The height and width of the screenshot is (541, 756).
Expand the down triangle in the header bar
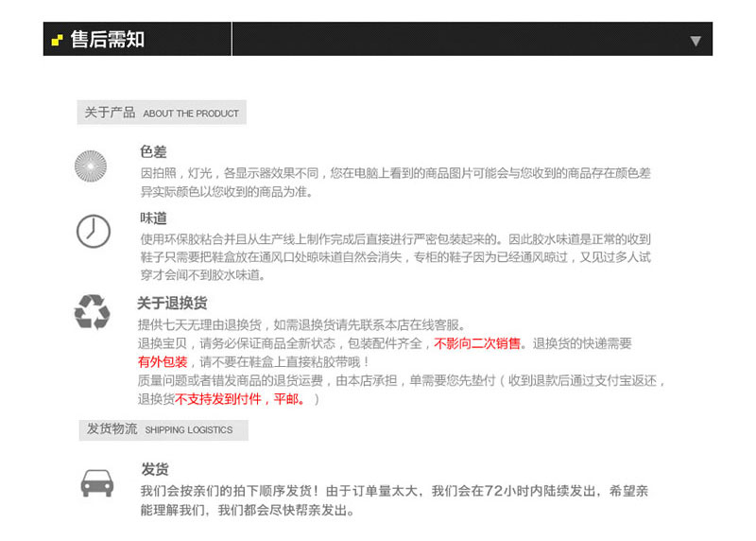pos(696,41)
